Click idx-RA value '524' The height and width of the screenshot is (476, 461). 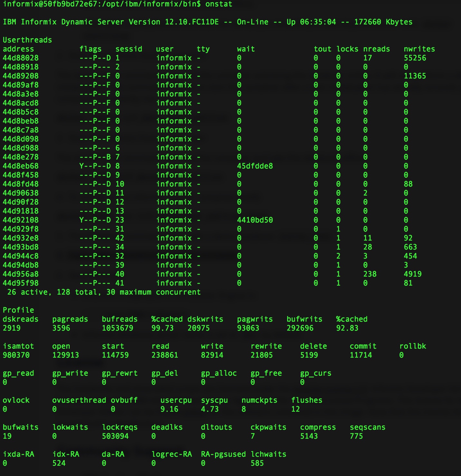[59, 463]
